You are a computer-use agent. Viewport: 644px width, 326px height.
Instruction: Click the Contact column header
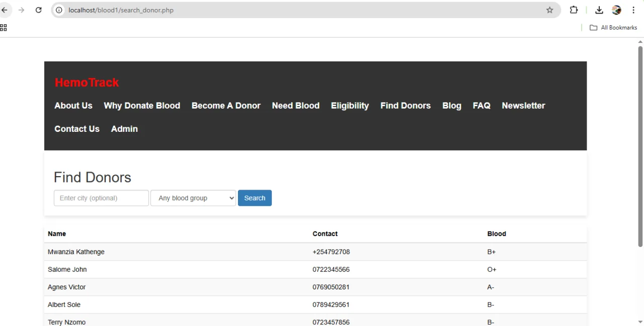pyautogui.click(x=325, y=233)
